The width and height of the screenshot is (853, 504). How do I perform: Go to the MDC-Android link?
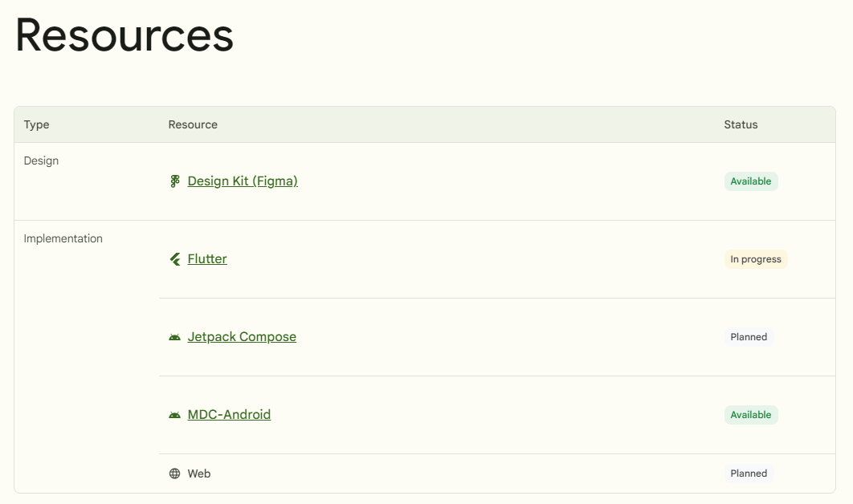(229, 415)
